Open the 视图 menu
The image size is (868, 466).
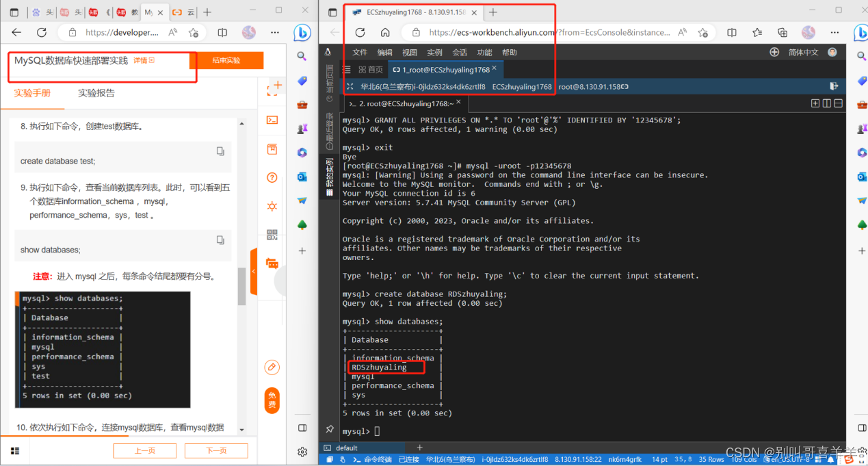[x=410, y=52]
